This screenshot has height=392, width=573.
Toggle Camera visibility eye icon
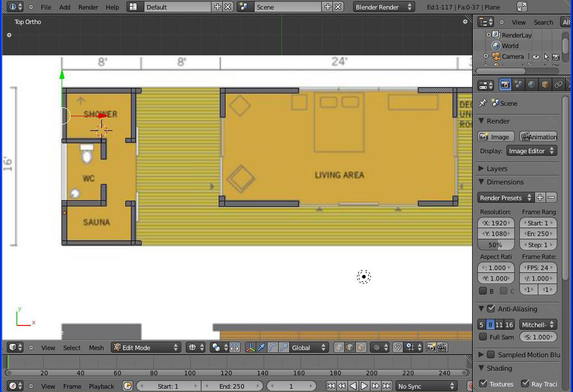tap(536, 57)
